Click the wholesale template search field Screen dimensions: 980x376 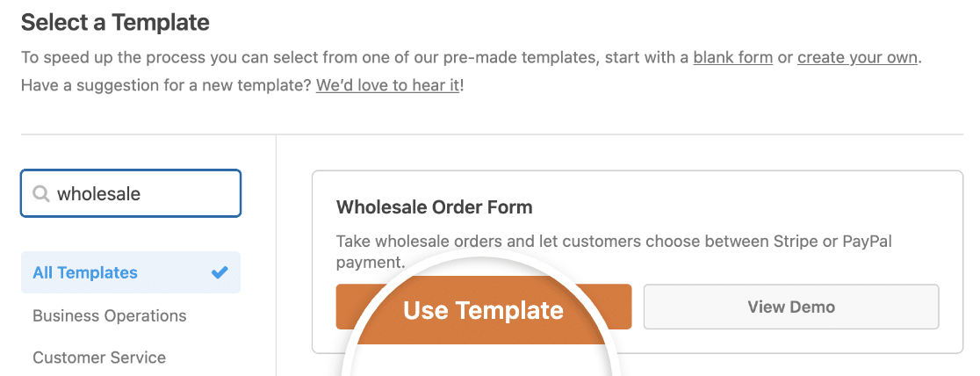[x=131, y=193]
